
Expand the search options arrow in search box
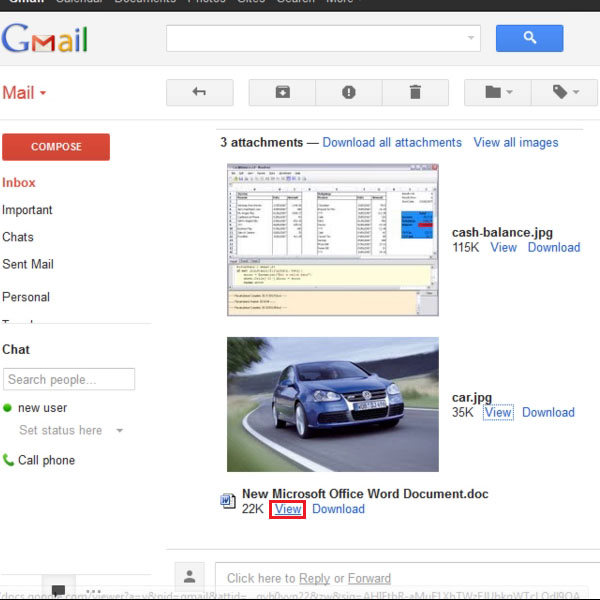tap(471, 38)
